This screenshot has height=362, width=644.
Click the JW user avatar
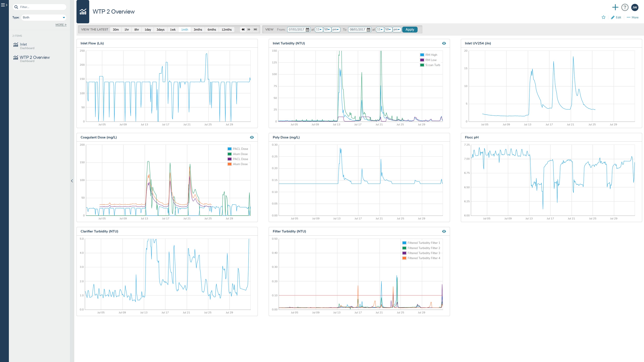click(635, 7)
